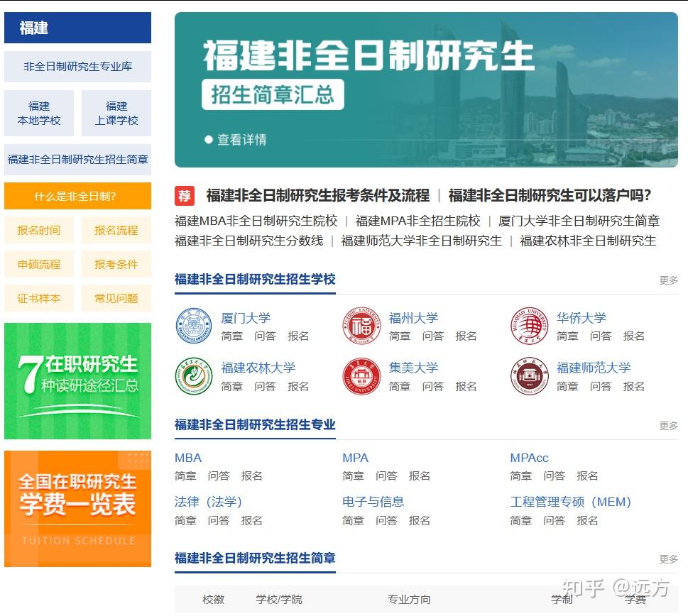Click 问答 under 电子与信息
This screenshot has width=688, height=616.
(386, 521)
